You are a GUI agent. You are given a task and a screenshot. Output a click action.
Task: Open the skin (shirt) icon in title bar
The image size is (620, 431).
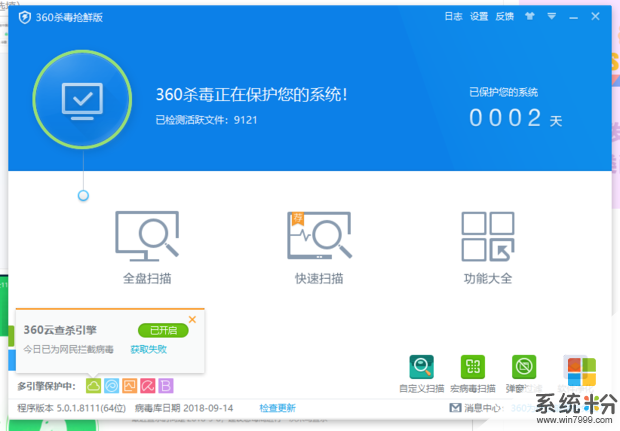tap(529, 16)
